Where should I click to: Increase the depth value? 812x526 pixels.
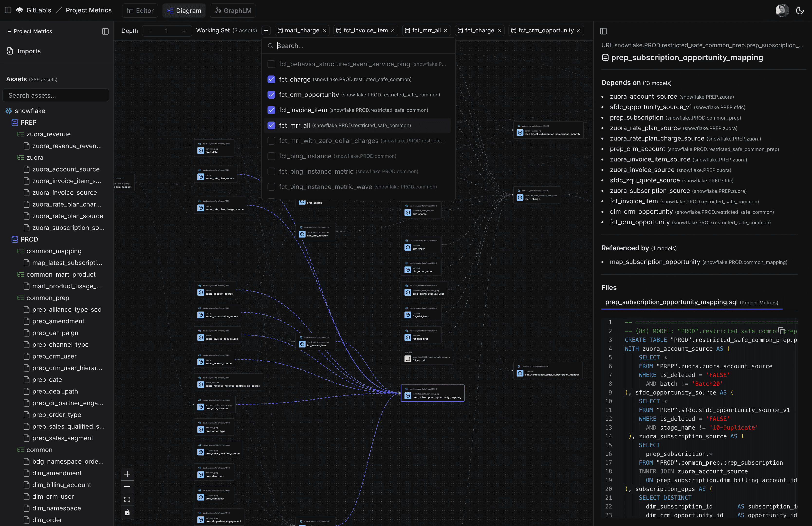[184, 31]
